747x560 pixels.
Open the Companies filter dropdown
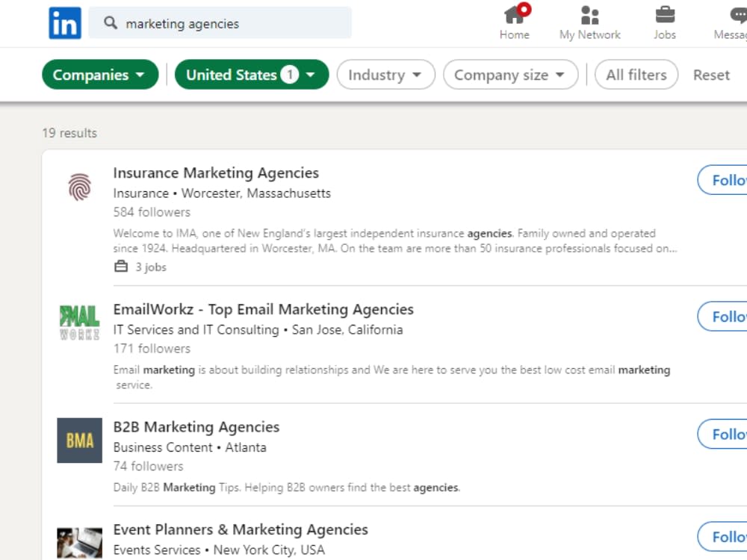[99, 75]
